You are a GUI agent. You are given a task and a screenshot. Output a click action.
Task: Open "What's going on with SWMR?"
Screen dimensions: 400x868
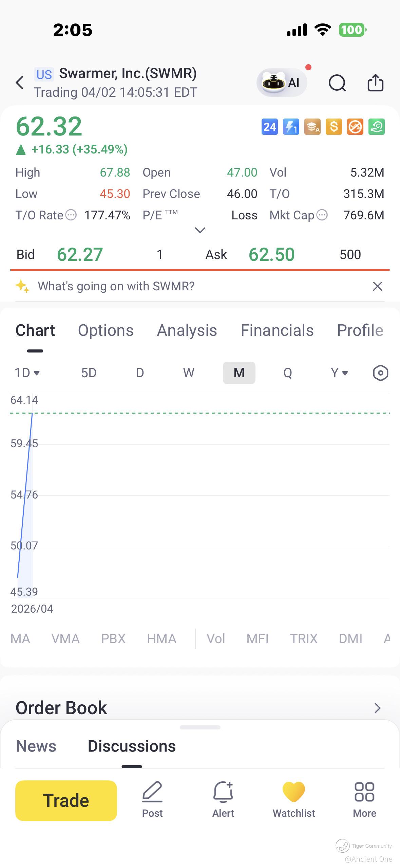click(116, 286)
